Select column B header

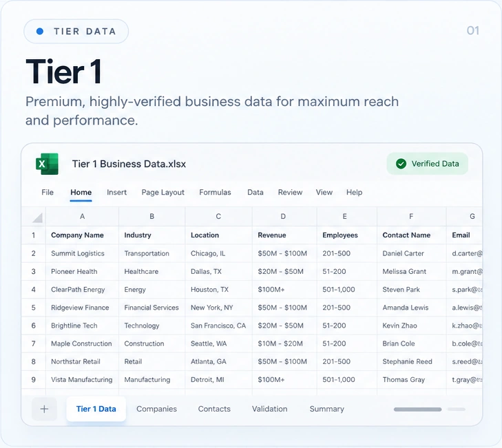(x=151, y=216)
